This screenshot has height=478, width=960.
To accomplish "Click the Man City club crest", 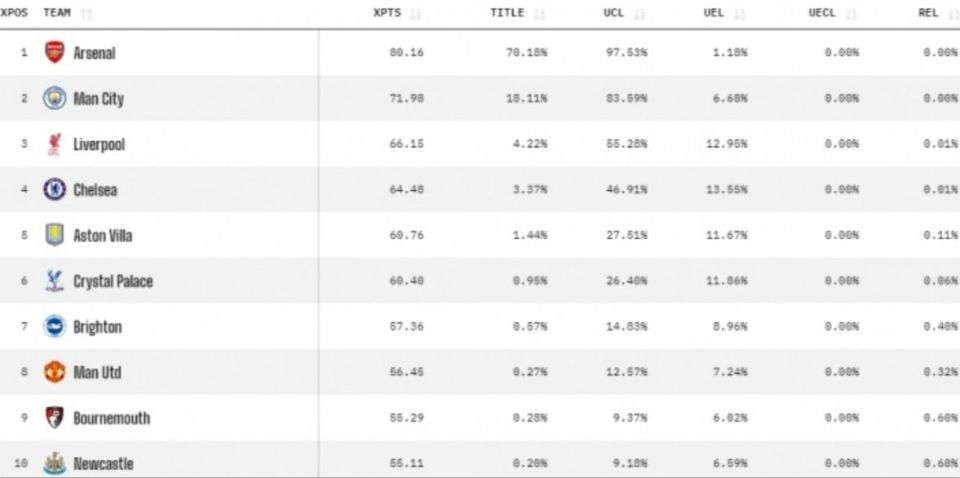I will coord(54,98).
